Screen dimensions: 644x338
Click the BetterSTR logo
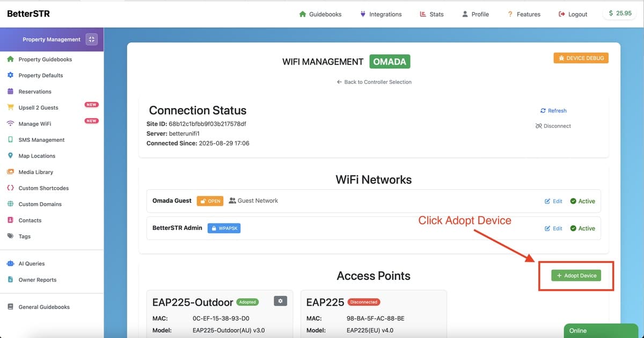pyautogui.click(x=28, y=14)
